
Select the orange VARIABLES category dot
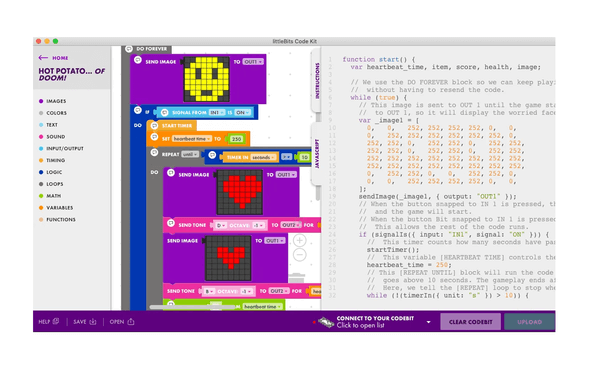[41, 208]
